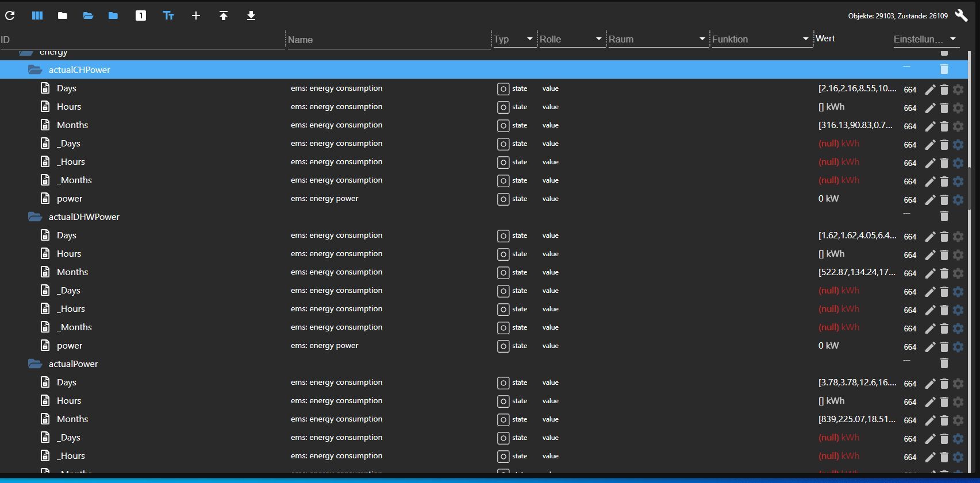The width and height of the screenshot is (980, 483).
Task: Select the Months row under actualPower
Action: click(484, 419)
